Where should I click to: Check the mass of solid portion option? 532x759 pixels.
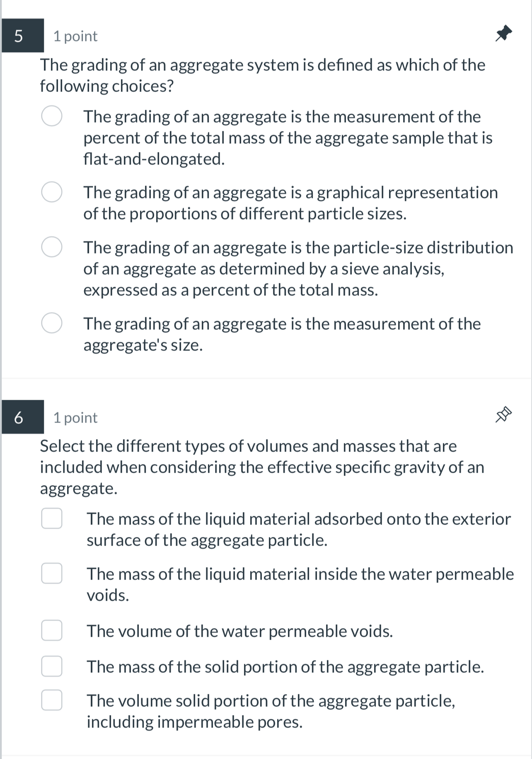(51, 667)
